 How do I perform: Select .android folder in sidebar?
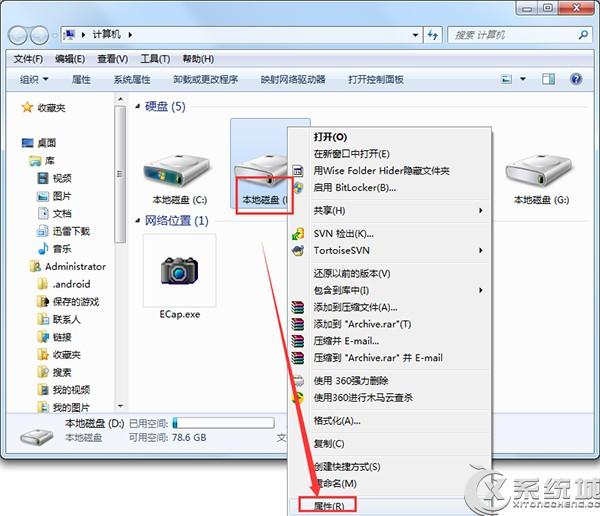pos(71,284)
